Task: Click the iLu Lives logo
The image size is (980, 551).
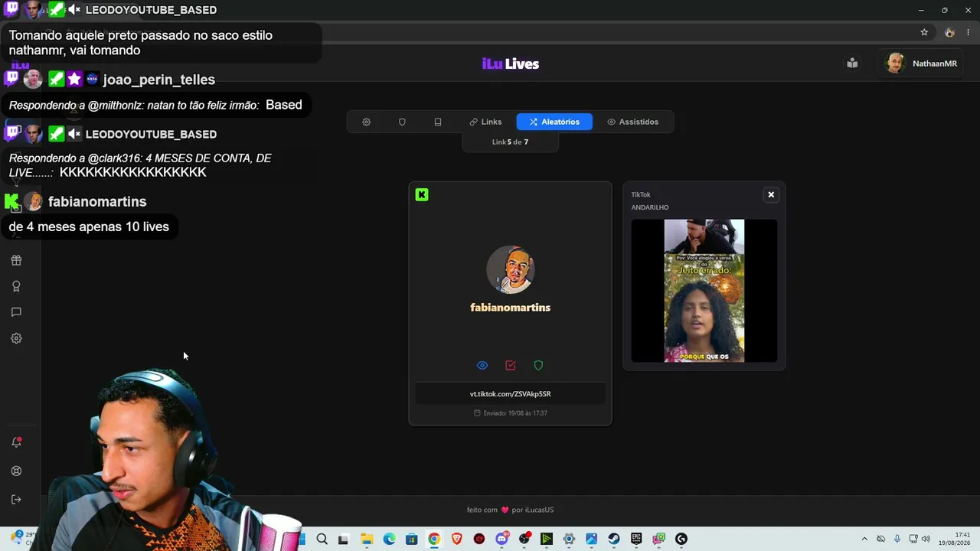Action: (511, 64)
